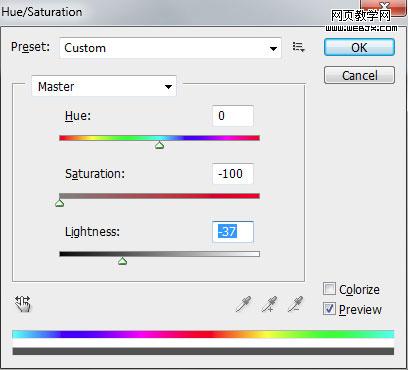Select the on-image adjustment hand tool
Image resolution: width=408 pixels, height=370 pixels.
tap(23, 304)
